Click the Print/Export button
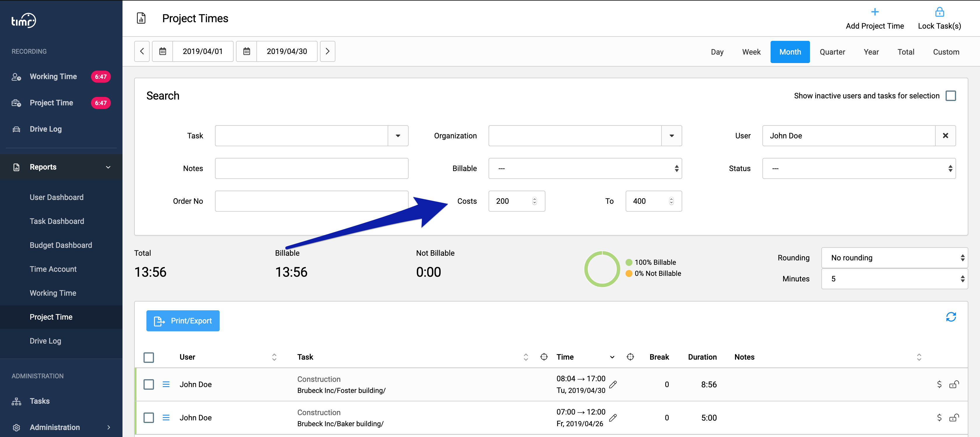Viewport: 980px width, 437px height. pos(183,321)
